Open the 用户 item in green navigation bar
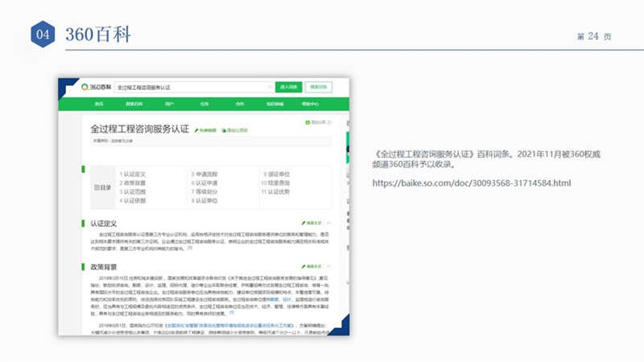 point(169,105)
